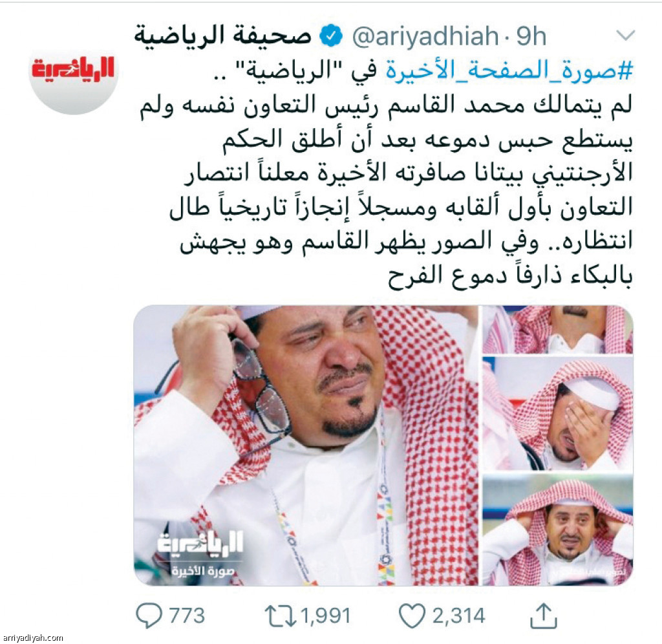Visit the @ariyadhiah handle
Image resolution: width=662 pixels, height=644 pixels.
(425, 36)
